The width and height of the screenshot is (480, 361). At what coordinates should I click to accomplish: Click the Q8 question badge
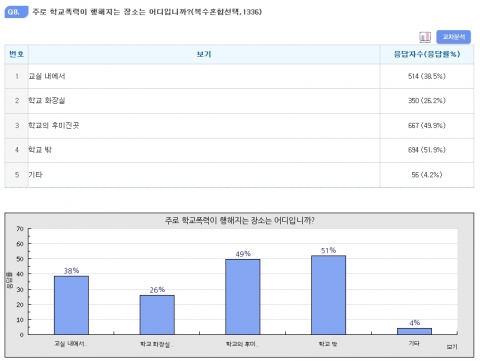(x=16, y=12)
